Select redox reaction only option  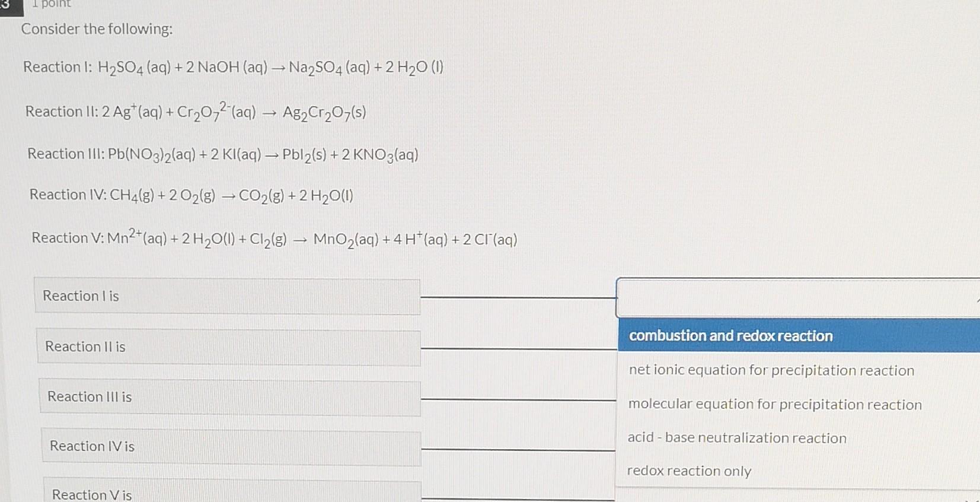tap(689, 471)
